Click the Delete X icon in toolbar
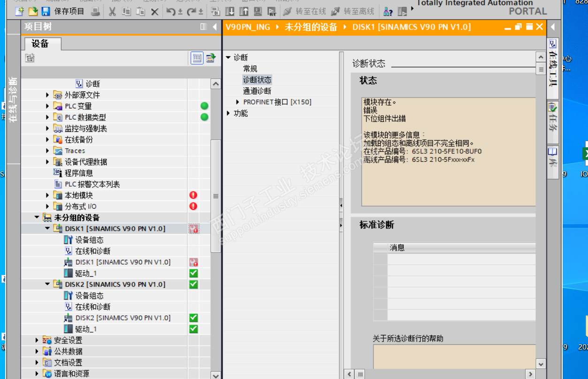 pyautogui.click(x=154, y=11)
